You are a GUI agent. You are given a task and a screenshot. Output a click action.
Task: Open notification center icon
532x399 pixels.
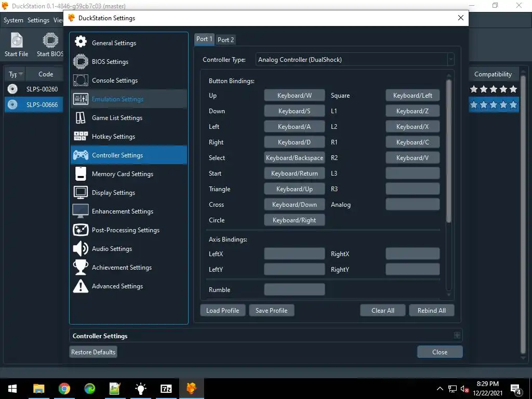click(516, 389)
